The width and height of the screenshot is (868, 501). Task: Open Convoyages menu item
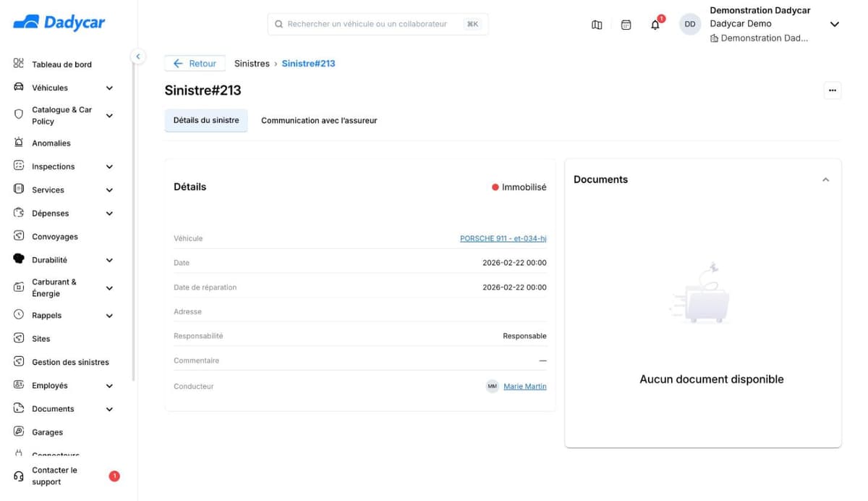[55, 237]
